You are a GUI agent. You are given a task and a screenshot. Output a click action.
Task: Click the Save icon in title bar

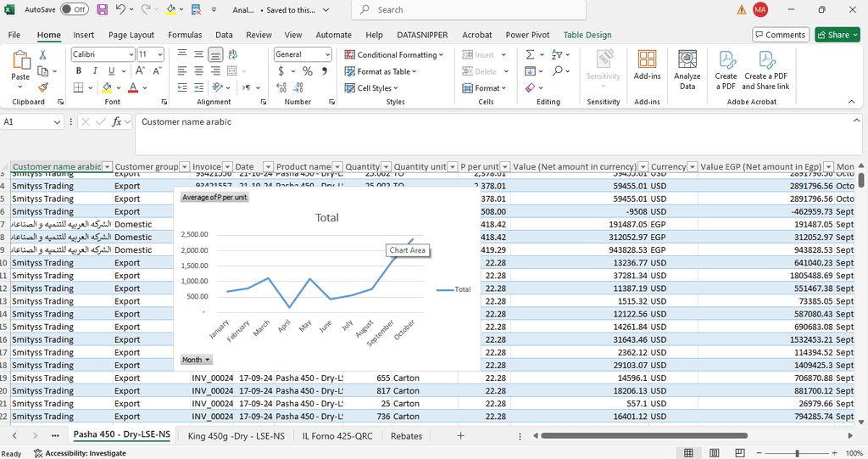click(102, 9)
